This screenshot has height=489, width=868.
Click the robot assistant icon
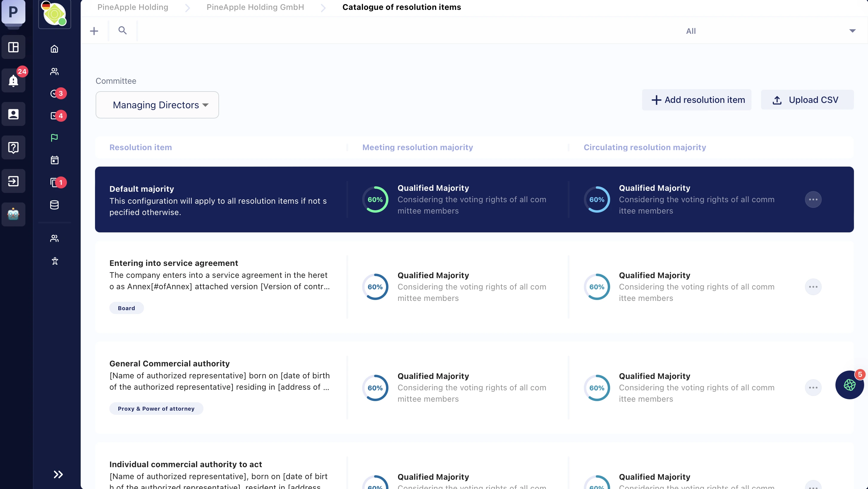coord(13,214)
